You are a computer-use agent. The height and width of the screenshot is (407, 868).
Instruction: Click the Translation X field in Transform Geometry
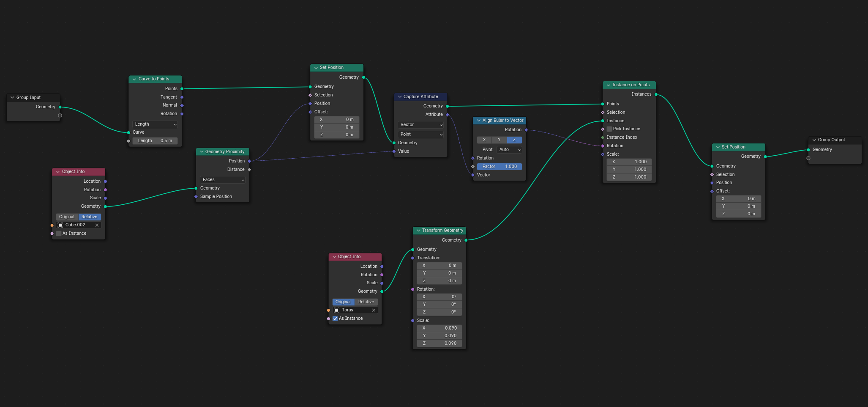[439, 266]
